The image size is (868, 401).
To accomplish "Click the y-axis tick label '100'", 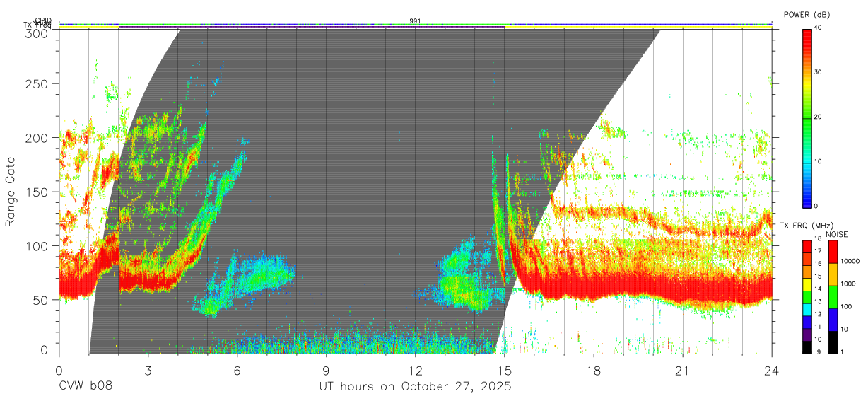I will [37, 245].
